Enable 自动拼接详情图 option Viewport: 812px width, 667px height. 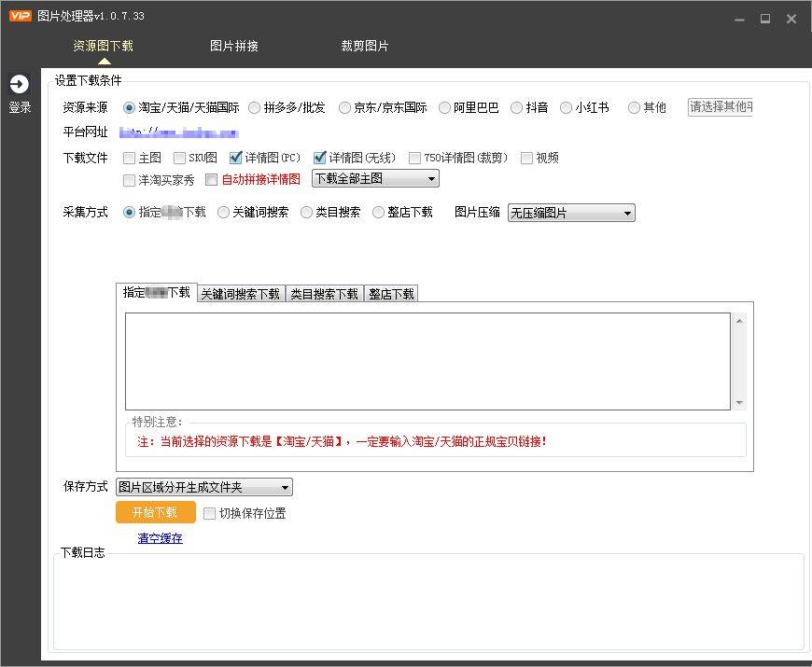[210, 179]
